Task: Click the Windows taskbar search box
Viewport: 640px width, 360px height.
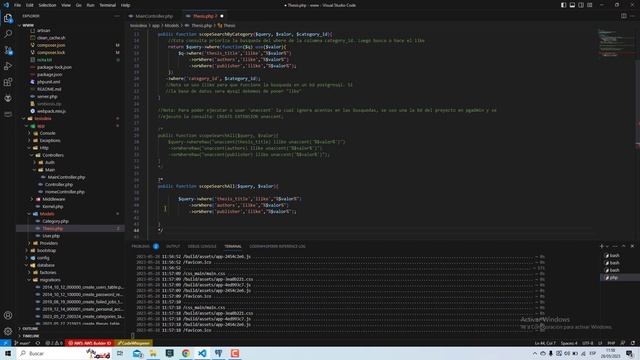Action: coord(65,353)
